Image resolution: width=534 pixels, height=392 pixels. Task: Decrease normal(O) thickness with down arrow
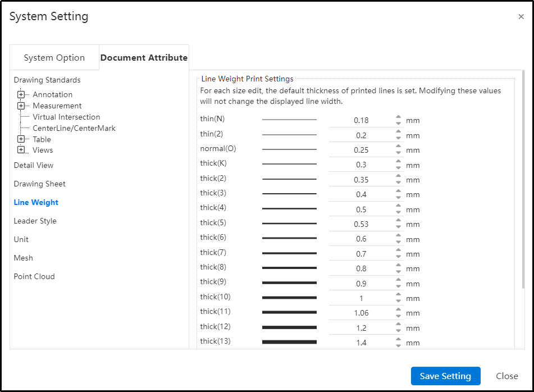[399, 153]
